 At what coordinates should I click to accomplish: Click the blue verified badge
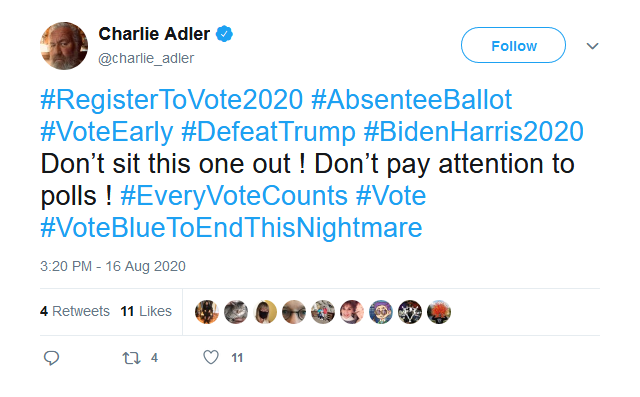coord(224,34)
